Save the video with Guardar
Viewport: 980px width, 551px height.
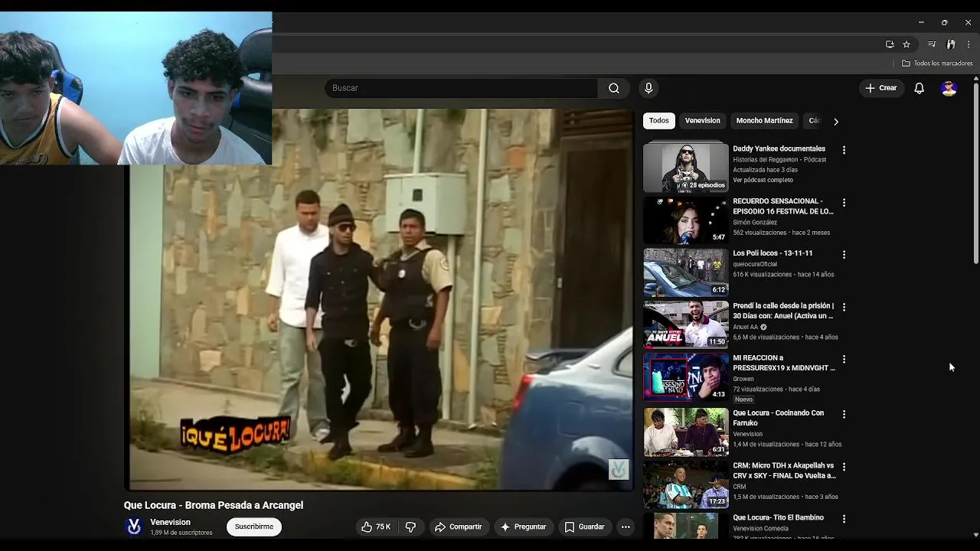(584, 527)
